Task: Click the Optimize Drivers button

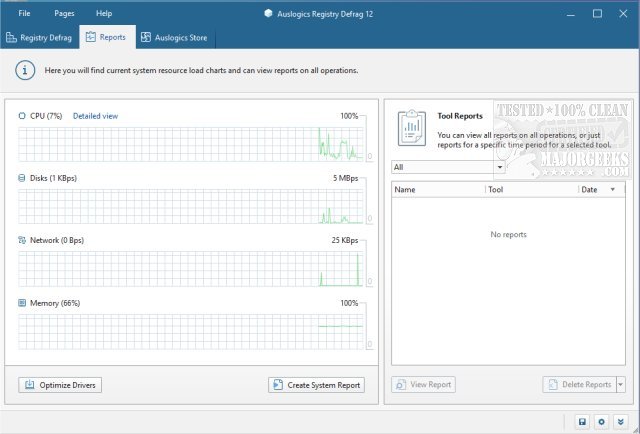Action: click(60, 385)
